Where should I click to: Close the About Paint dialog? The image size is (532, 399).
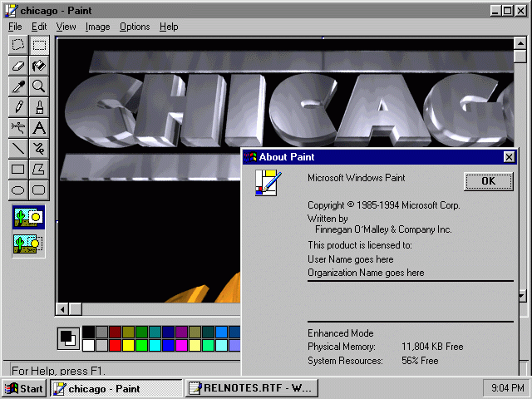(x=509, y=157)
